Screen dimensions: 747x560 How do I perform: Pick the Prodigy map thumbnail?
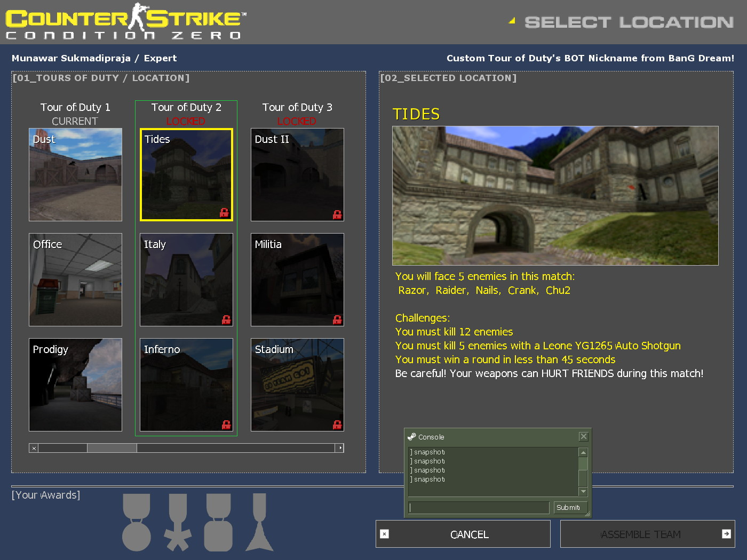pyautogui.click(x=75, y=385)
